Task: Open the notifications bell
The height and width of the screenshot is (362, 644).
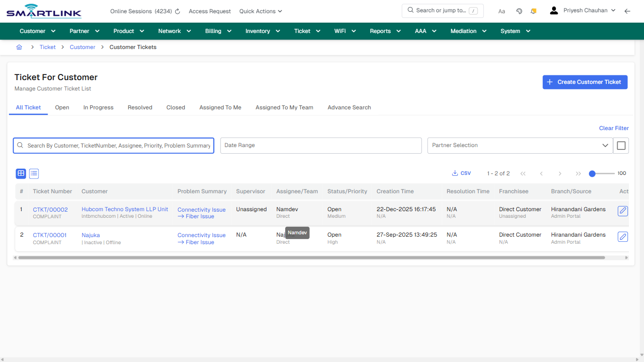Action: 533,10
